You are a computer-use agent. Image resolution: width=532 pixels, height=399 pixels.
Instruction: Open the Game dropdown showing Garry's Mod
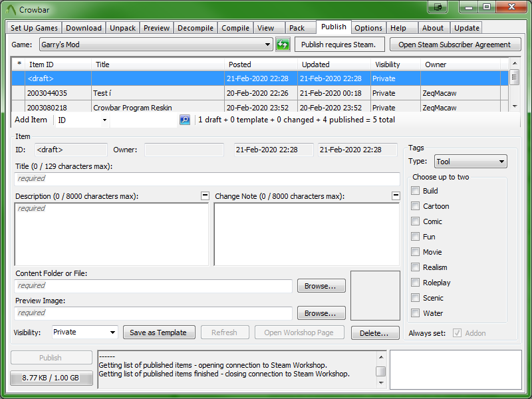(x=156, y=45)
